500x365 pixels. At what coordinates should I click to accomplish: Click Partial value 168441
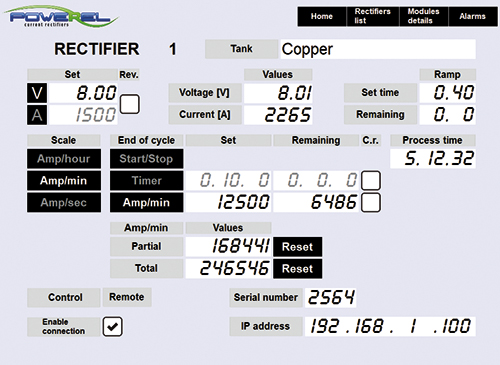click(x=228, y=247)
